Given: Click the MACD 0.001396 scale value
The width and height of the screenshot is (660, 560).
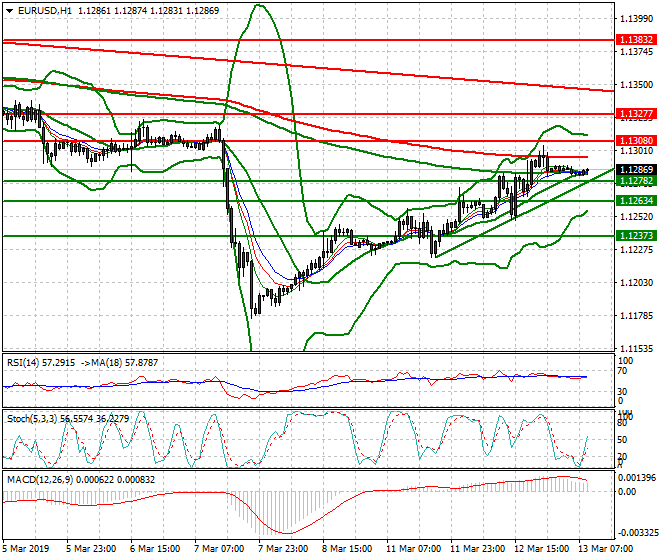Looking at the screenshot, I should [637, 478].
